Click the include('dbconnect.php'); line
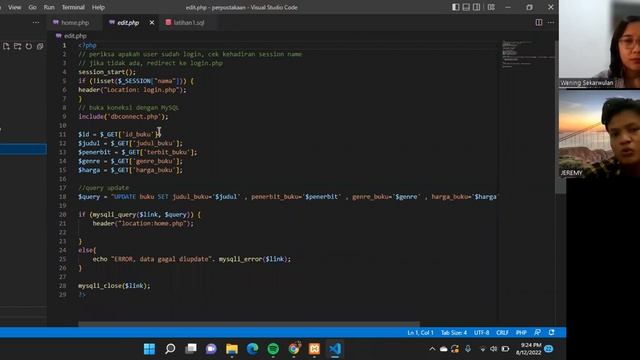Image resolution: width=640 pixels, height=360 pixels. tap(123, 117)
